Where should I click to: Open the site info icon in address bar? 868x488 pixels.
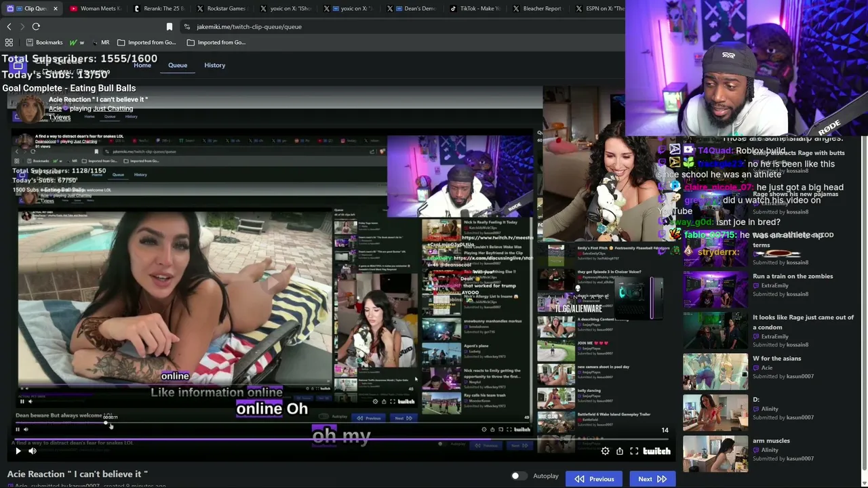point(186,26)
